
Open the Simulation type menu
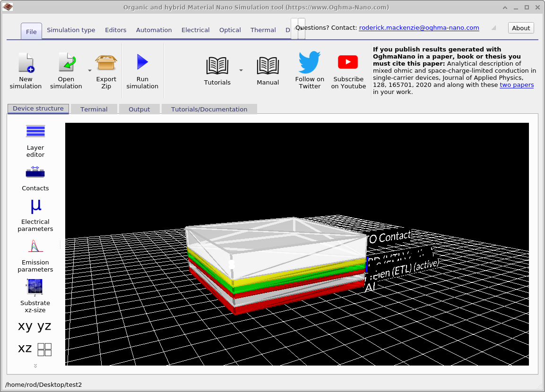(x=71, y=30)
